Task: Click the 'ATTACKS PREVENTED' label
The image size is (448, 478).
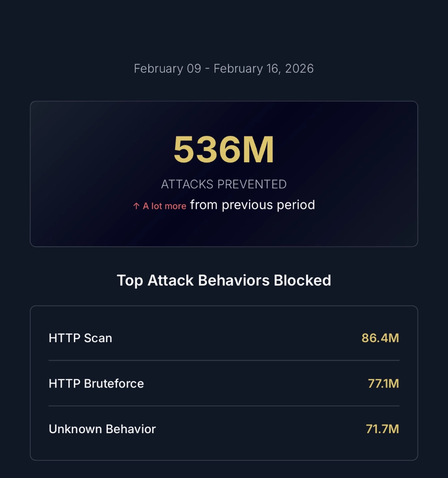Action: click(x=224, y=184)
